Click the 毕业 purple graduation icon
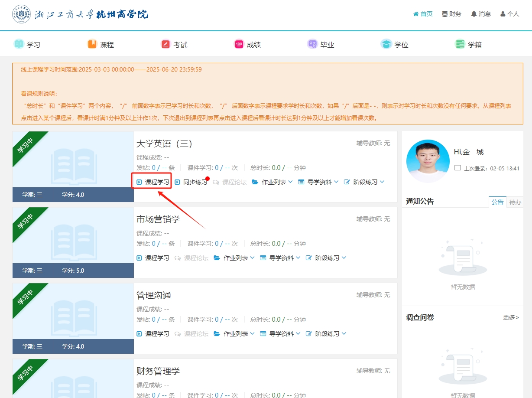Screen dimensions: 532x398 [x=312, y=44]
